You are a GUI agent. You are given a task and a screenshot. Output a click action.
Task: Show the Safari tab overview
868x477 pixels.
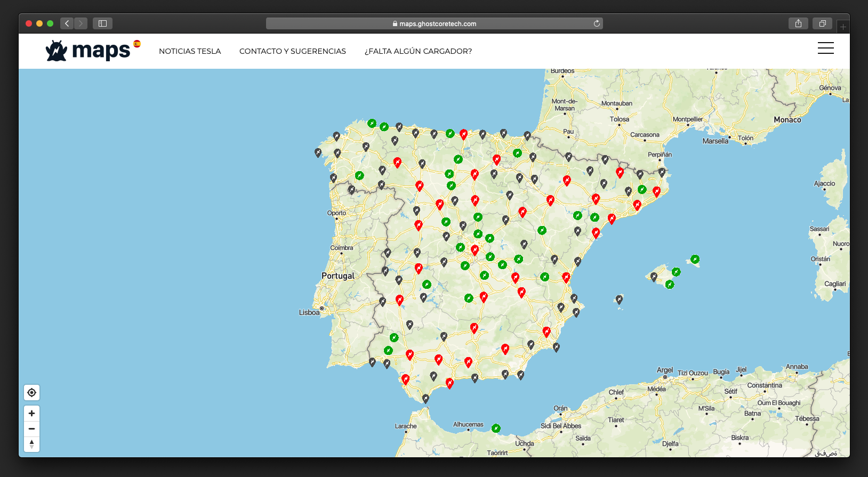tap(823, 23)
